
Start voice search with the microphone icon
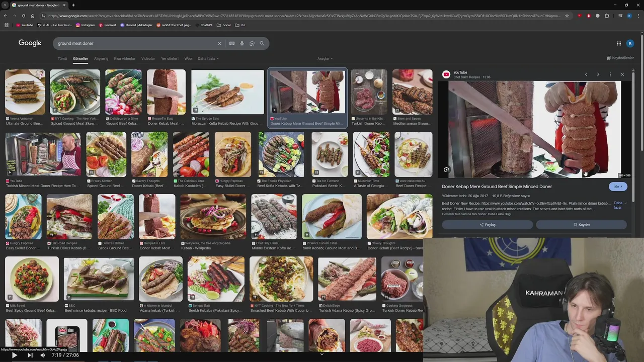tap(242, 43)
